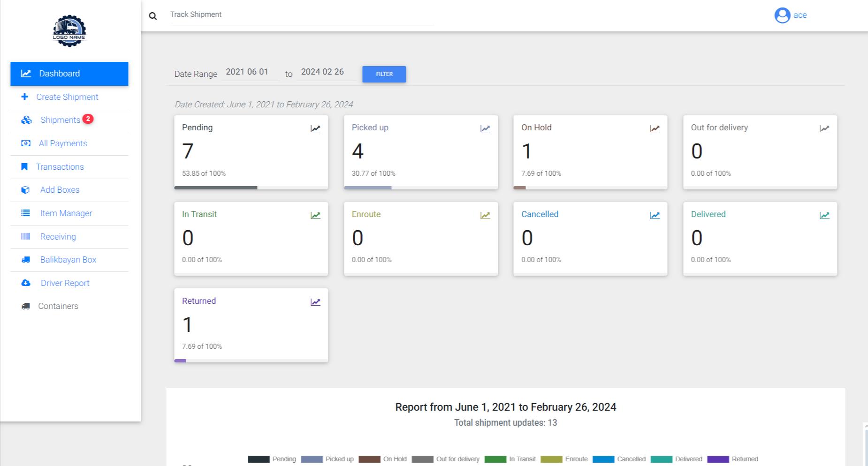
Task: Click the end date field 2024-02-26
Action: [x=326, y=72]
